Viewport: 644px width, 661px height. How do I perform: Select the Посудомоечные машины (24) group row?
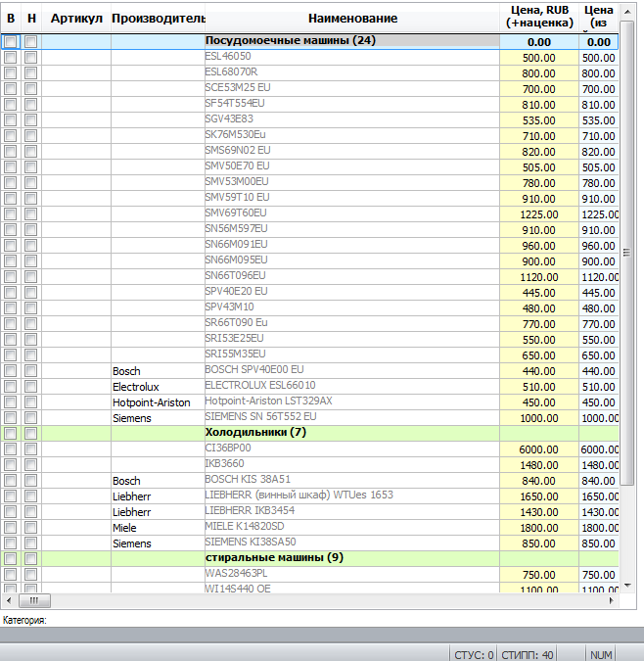pyautogui.click(x=309, y=41)
